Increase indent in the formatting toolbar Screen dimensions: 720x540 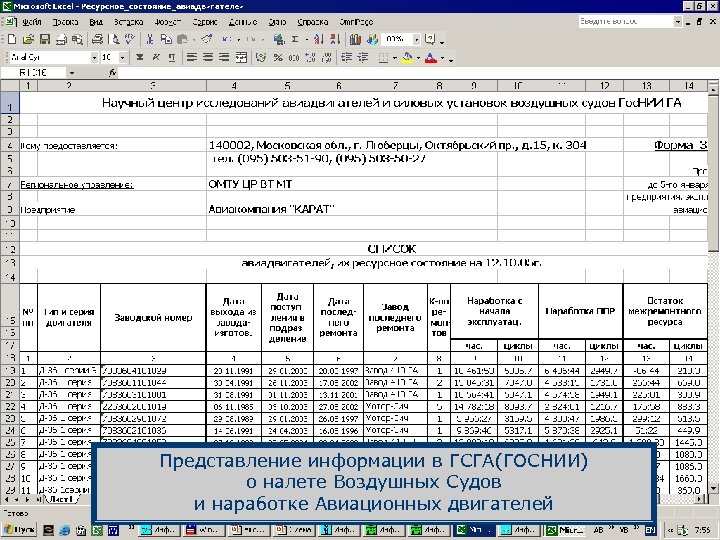point(363,57)
